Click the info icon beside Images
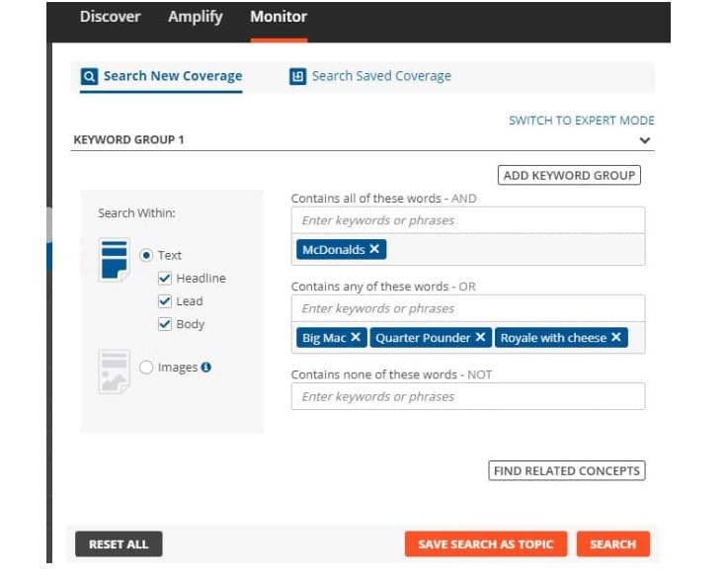This screenshot has width=728, height=580. point(206,368)
